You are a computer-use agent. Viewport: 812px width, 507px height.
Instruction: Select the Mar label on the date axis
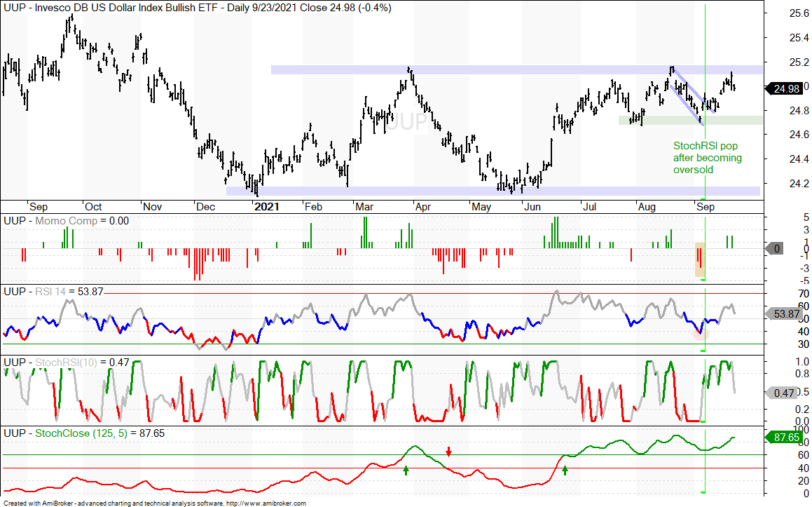pos(364,207)
